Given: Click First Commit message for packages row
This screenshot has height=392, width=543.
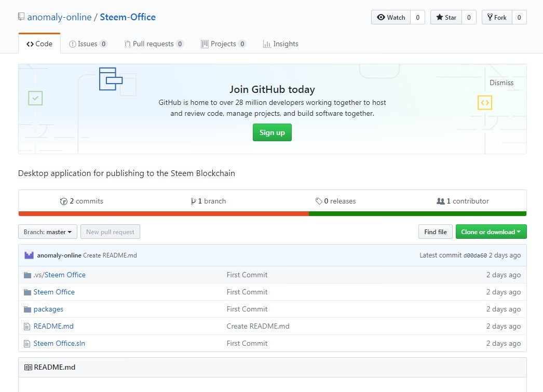Looking at the screenshot, I should (x=247, y=309).
